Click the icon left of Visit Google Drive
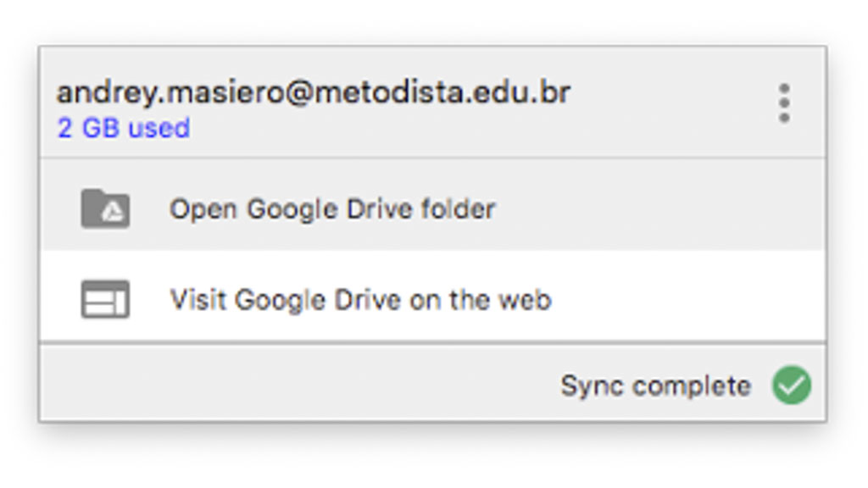The height and width of the screenshot is (488, 868). (105, 299)
